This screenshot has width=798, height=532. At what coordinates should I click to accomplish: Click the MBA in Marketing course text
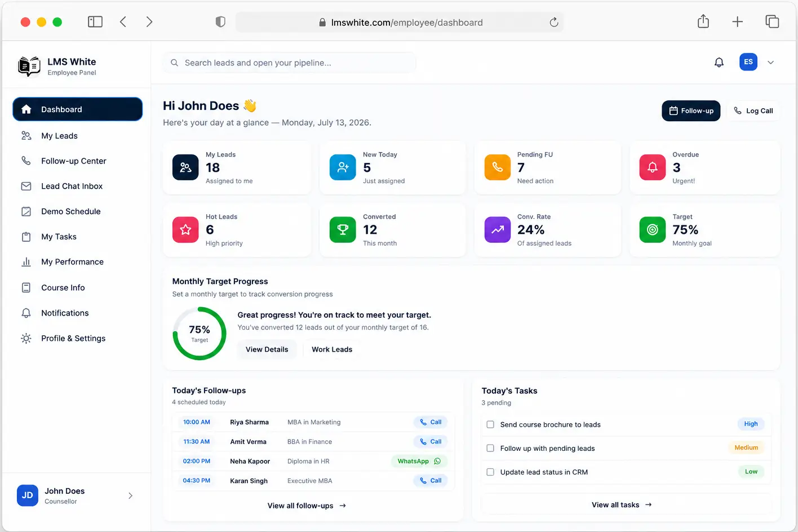click(314, 422)
